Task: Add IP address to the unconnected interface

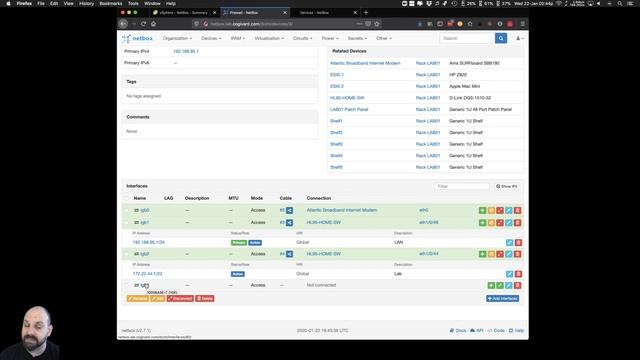Action: pos(491,285)
